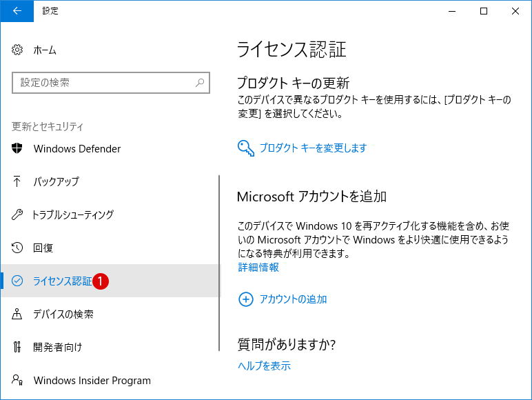532x400 pixels.
Task: Select ライセンス認証 in the sidebar
Action: tap(111, 281)
